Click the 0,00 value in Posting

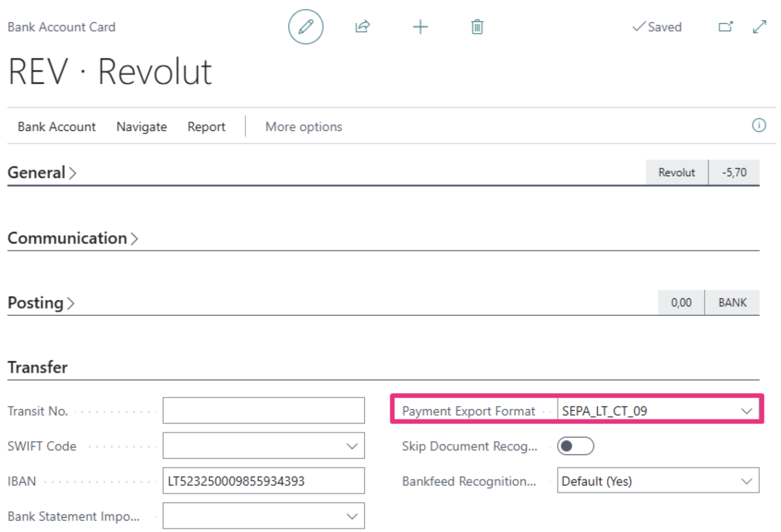coord(681,303)
